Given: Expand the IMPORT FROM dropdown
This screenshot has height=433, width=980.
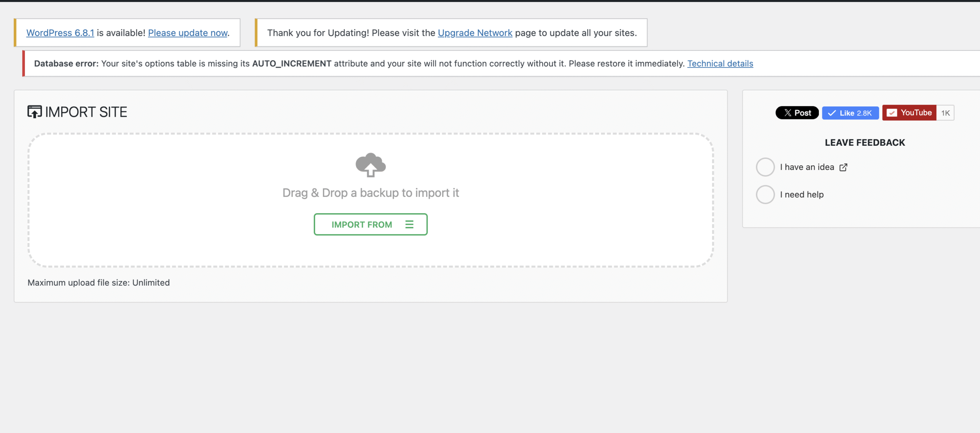Looking at the screenshot, I should point(362,224).
